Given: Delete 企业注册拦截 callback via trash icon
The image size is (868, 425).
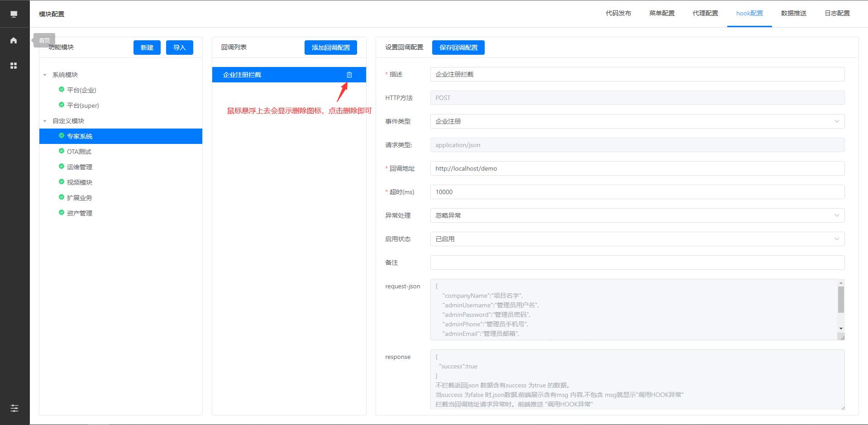Looking at the screenshot, I should [x=349, y=75].
